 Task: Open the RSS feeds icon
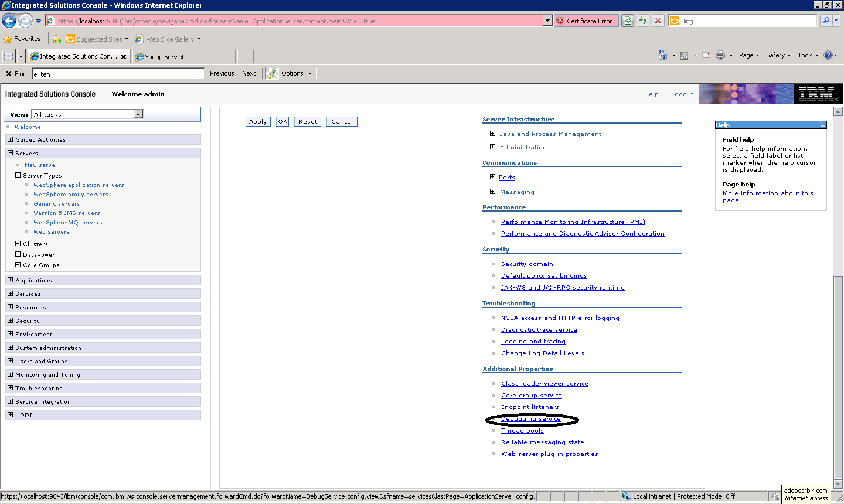click(683, 55)
